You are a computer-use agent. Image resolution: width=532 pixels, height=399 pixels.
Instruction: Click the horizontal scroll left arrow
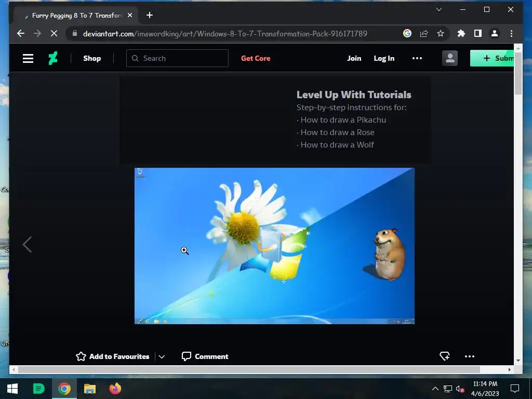coord(14,369)
